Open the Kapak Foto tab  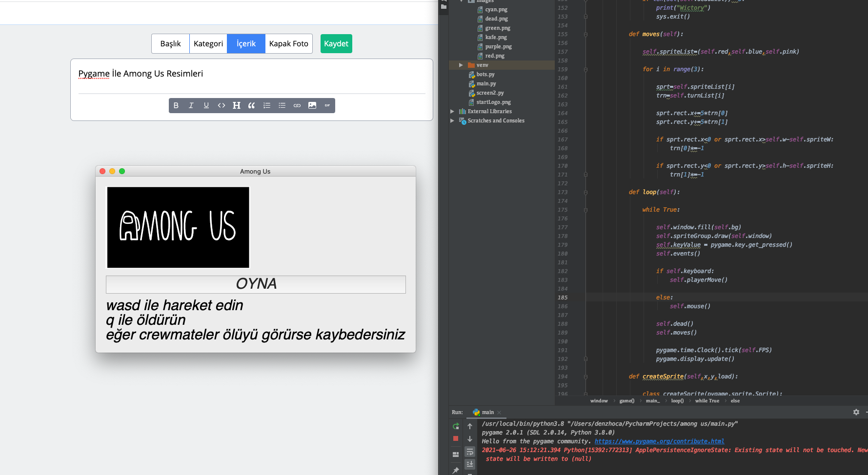click(289, 43)
